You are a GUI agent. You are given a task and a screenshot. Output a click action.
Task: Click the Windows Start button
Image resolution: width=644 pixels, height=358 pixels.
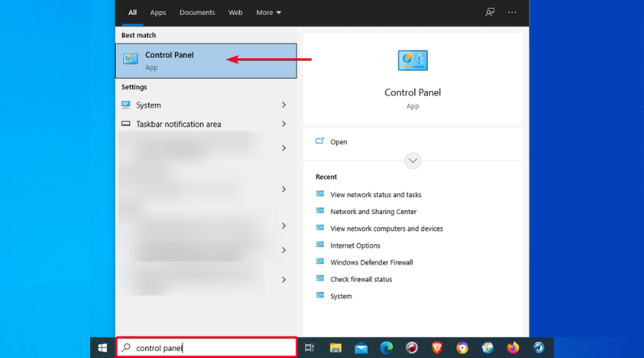(x=102, y=348)
